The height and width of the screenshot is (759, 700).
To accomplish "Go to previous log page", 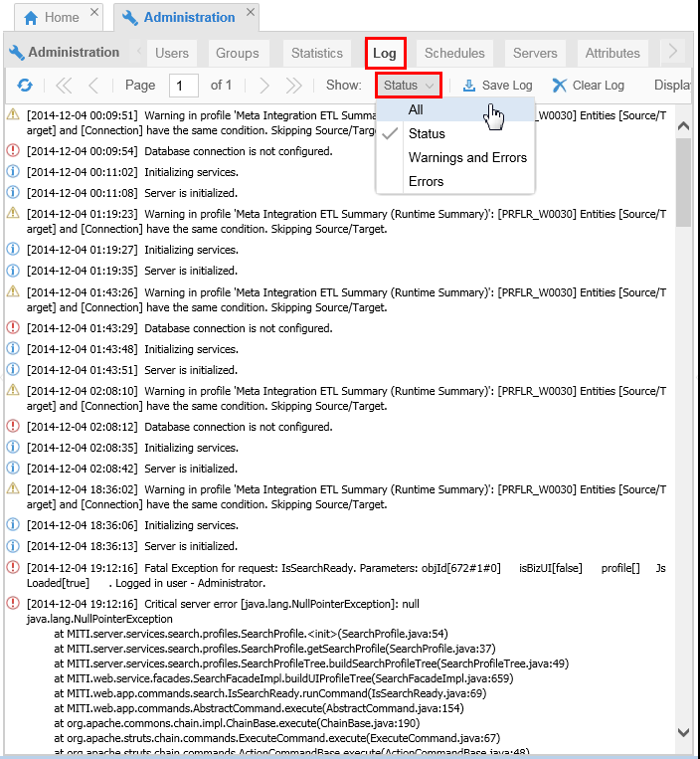I will click(93, 86).
